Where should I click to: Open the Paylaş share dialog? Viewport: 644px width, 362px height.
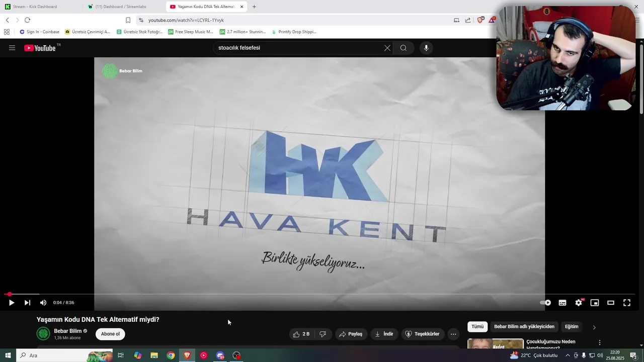[x=351, y=334]
